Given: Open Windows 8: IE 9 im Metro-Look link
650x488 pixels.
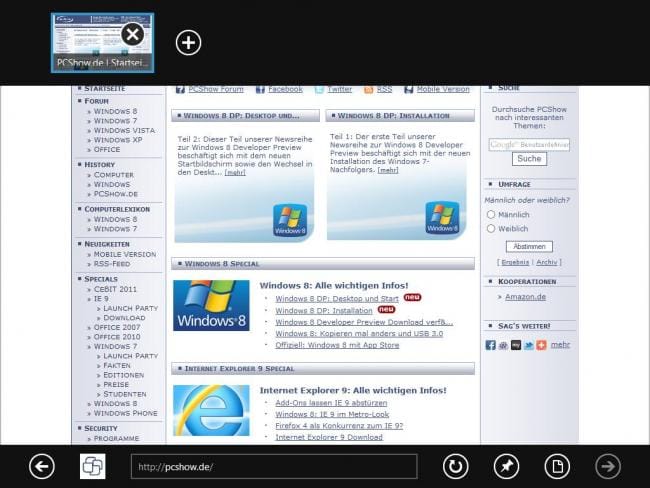Looking at the screenshot, I should pyautogui.click(x=332, y=414).
